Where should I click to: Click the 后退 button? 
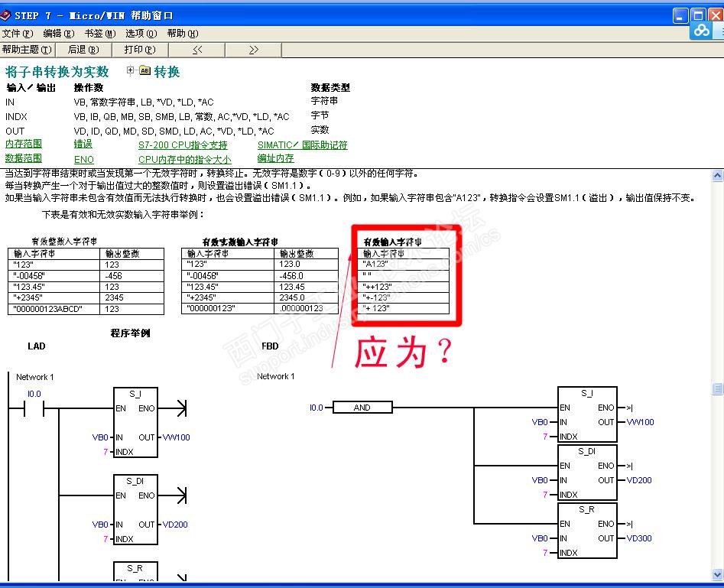(83, 50)
